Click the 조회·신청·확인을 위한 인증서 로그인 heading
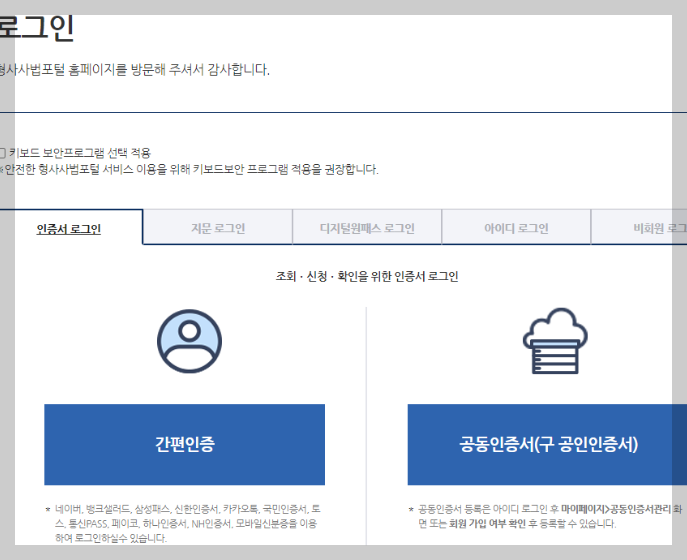This screenshot has width=687, height=560. coord(367,276)
